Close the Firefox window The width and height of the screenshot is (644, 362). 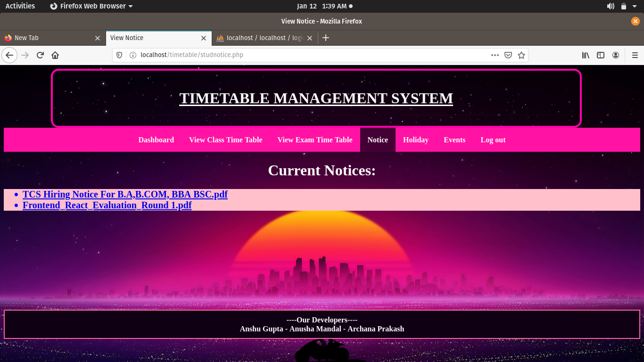point(636,21)
